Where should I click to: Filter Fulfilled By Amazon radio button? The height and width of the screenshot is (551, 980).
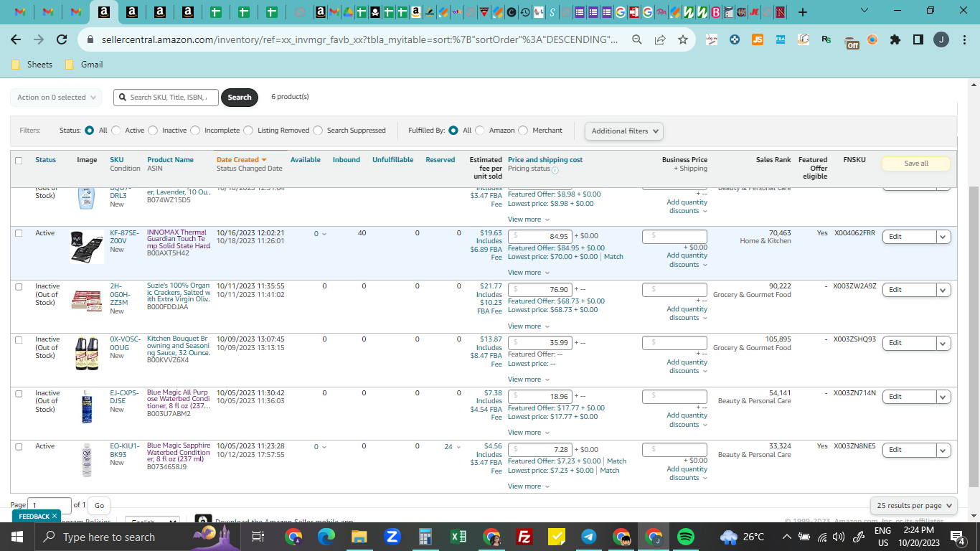pyautogui.click(x=480, y=131)
